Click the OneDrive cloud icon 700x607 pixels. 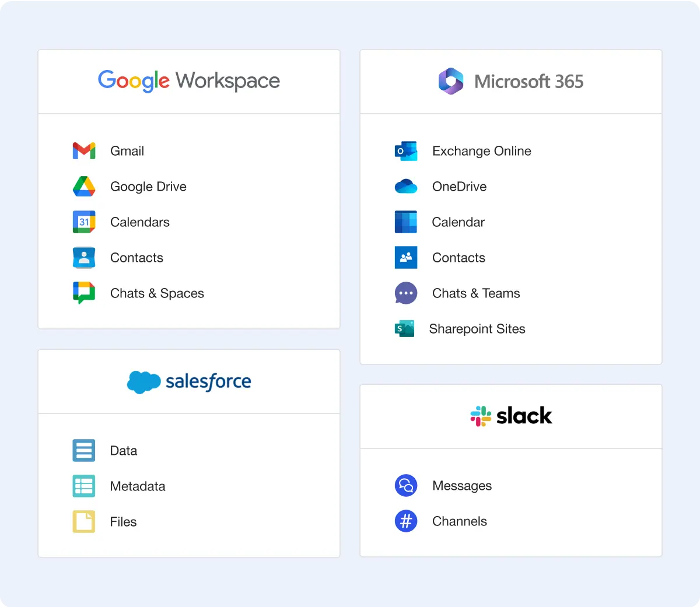[x=406, y=186]
